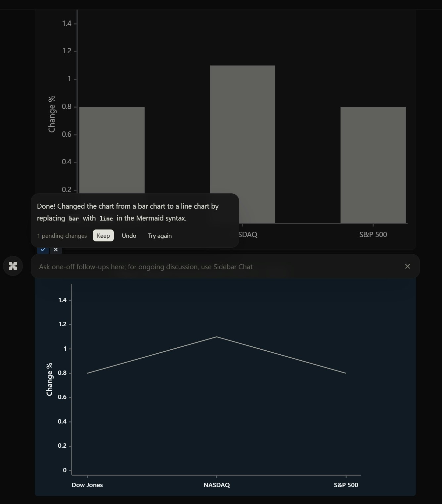The width and height of the screenshot is (442, 504).
Task: Click the 'Change %' axis title of bar chart
Action: pyautogui.click(x=52, y=114)
